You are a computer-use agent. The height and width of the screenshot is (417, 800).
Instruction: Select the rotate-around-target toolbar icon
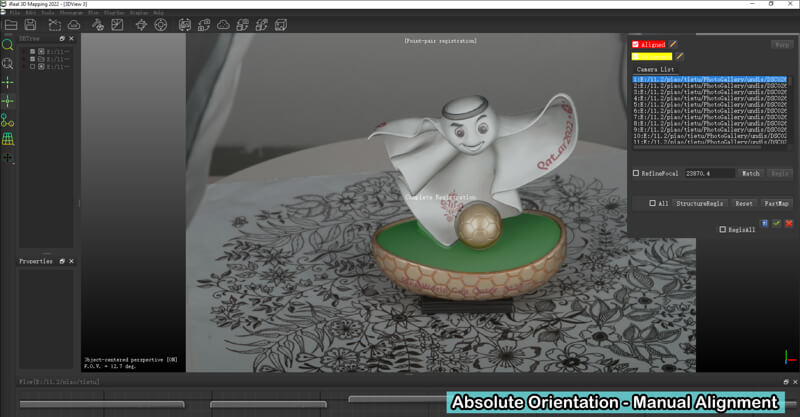coord(141,24)
